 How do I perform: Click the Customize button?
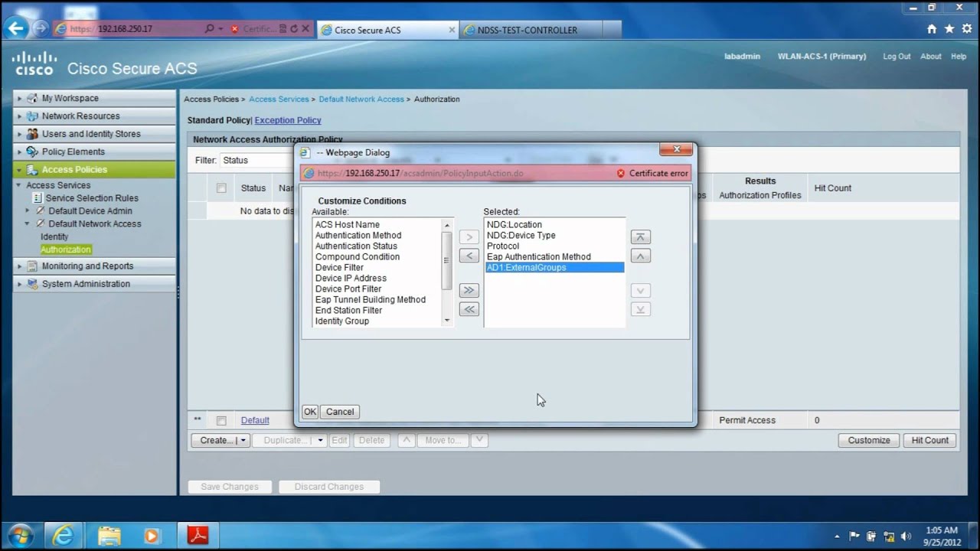coord(869,441)
